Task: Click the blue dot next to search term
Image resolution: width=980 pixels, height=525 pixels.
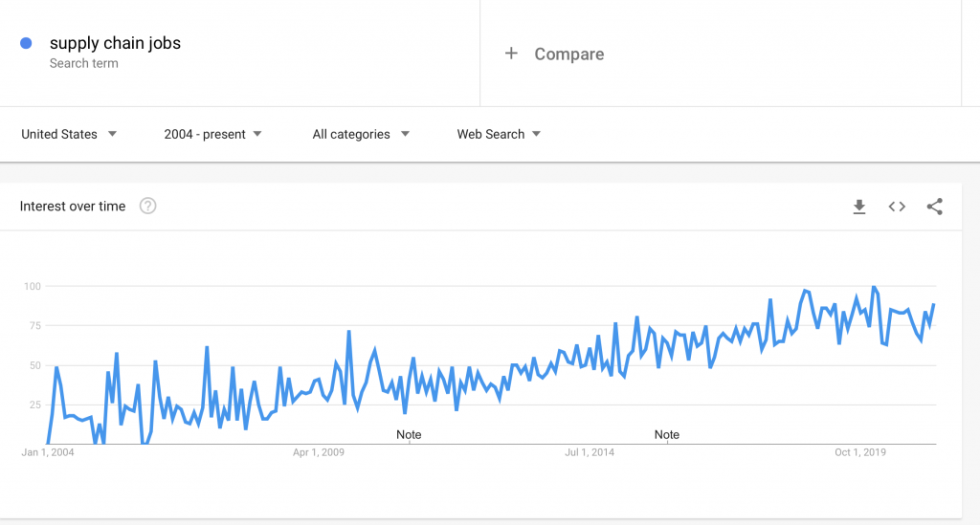Action: (26, 43)
